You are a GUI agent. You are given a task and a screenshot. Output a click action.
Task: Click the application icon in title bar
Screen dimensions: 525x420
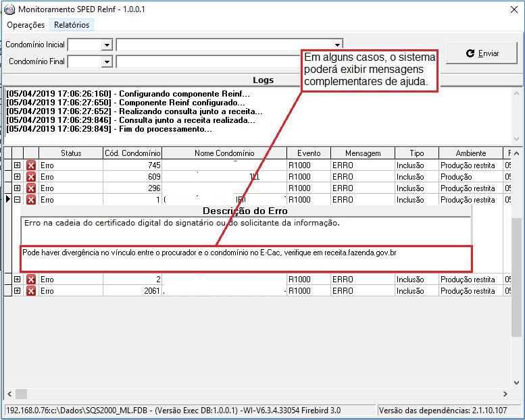pyautogui.click(x=9, y=9)
